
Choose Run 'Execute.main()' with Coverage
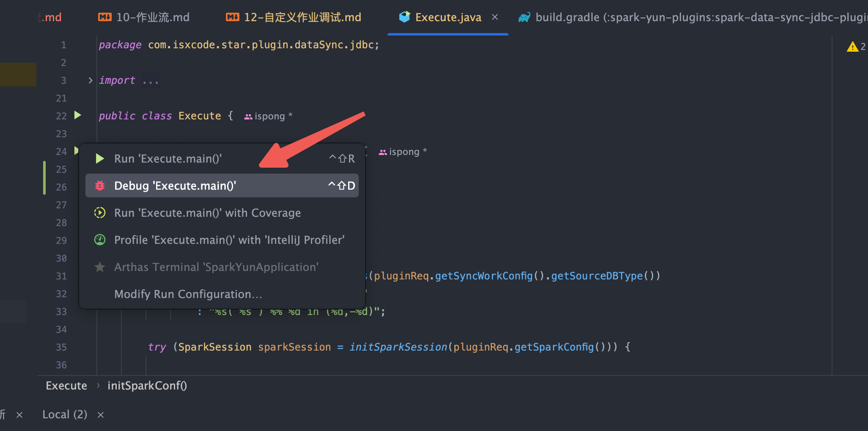click(207, 213)
